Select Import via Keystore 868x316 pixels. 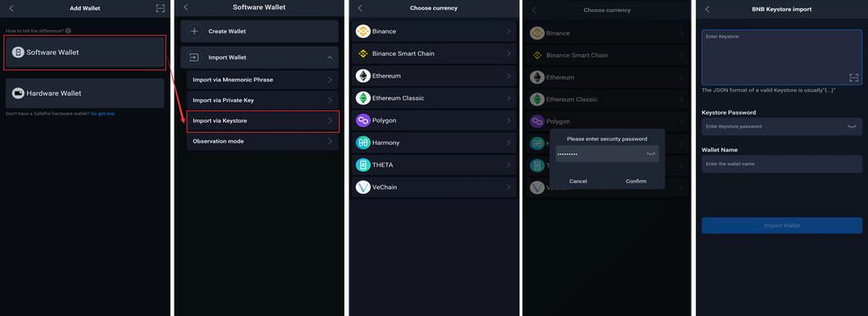[x=263, y=120]
